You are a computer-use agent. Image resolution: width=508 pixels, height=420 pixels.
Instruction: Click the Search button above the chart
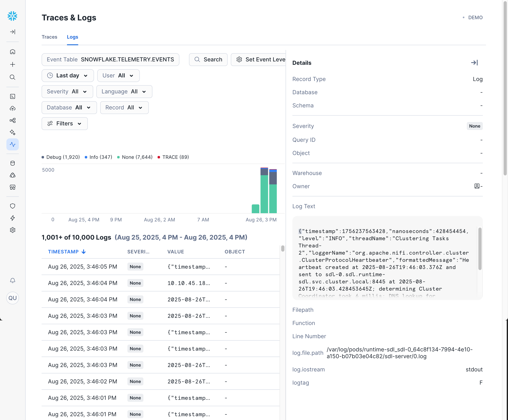click(208, 59)
